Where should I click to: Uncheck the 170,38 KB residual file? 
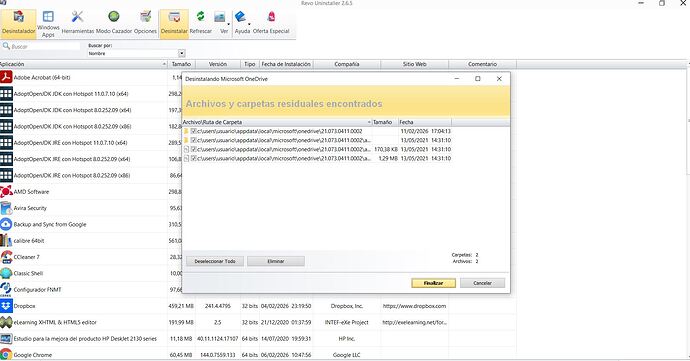[194, 149]
